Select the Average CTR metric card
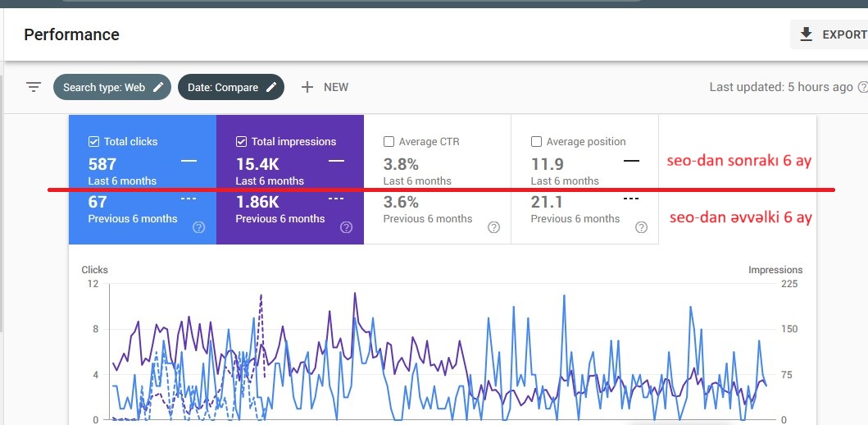Image resolution: width=868 pixels, height=425 pixels. click(x=437, y=179)
